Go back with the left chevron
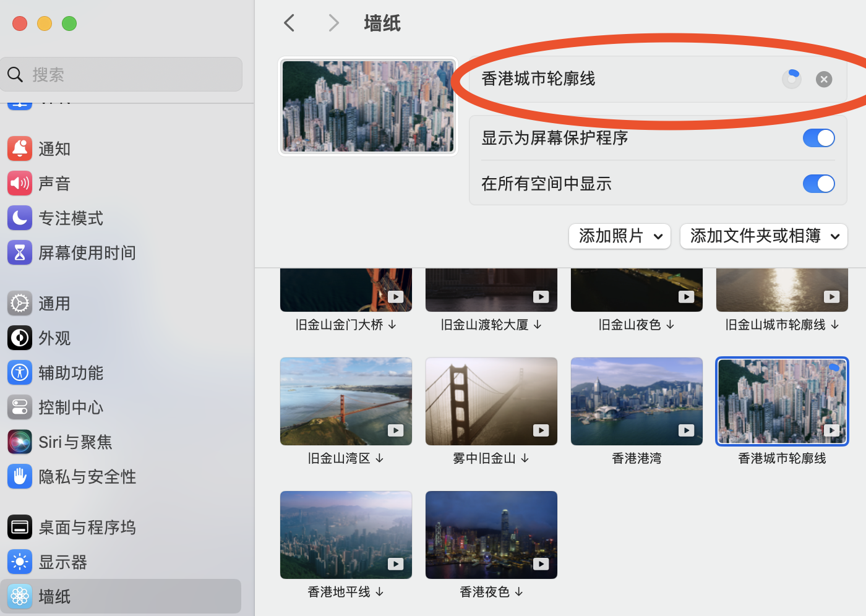The height and width of the screenshot is (616, 866). 289,24
